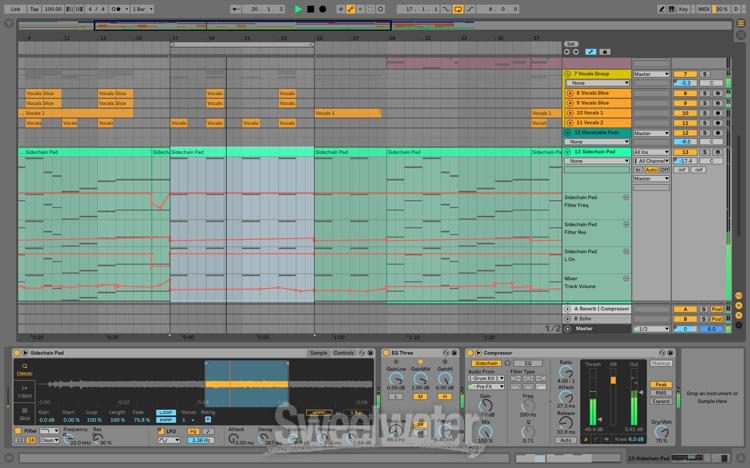
Task: Adjust the Compressor Ratio knob
Action: click(x=566, y=372)
